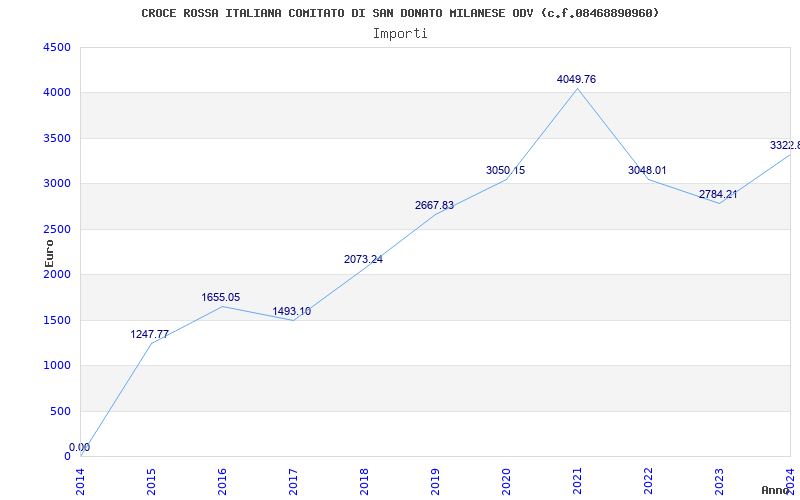Image resolution: width=800 pixels, height=500 pixels.
Task: Click the 2019 x-axis tick label
Action: (435, 481)
